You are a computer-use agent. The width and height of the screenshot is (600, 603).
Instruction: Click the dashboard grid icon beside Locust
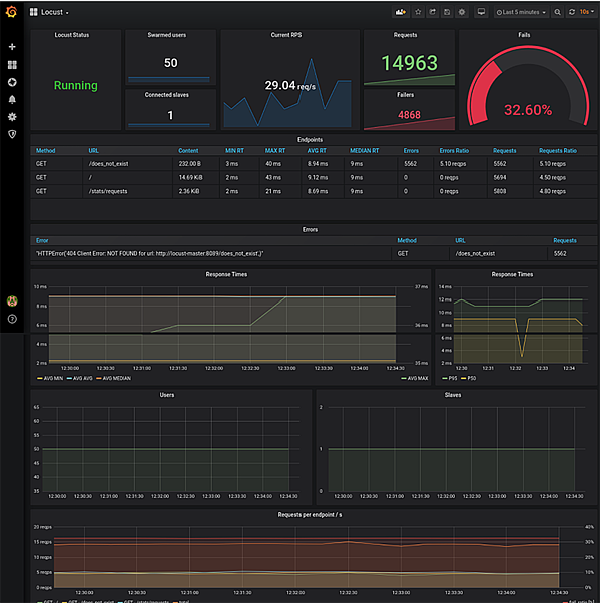(33, 12)
